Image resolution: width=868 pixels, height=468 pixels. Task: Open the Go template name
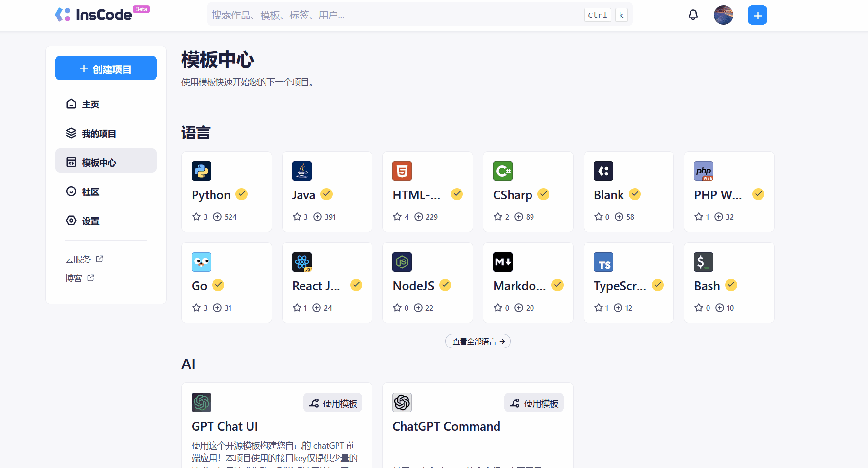point(199,286)
